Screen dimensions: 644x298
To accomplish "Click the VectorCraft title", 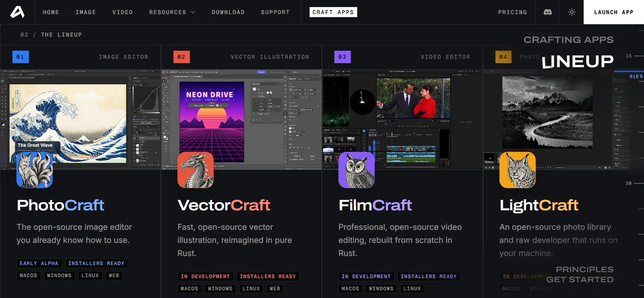I will click(224, 205).
